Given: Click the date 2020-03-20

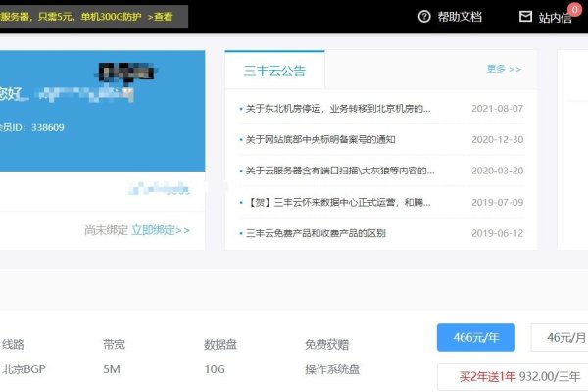Looking at the screenshot, I should point(497,171).
